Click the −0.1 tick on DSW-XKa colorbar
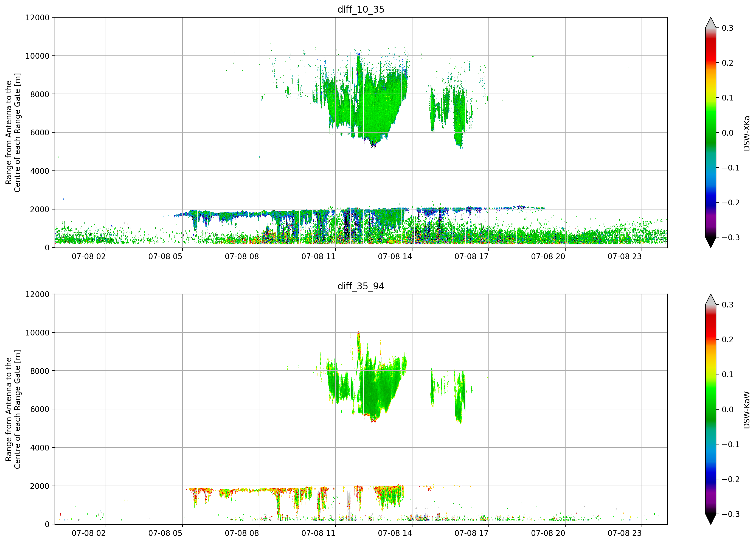756x543 pixels. pos(731,168)
